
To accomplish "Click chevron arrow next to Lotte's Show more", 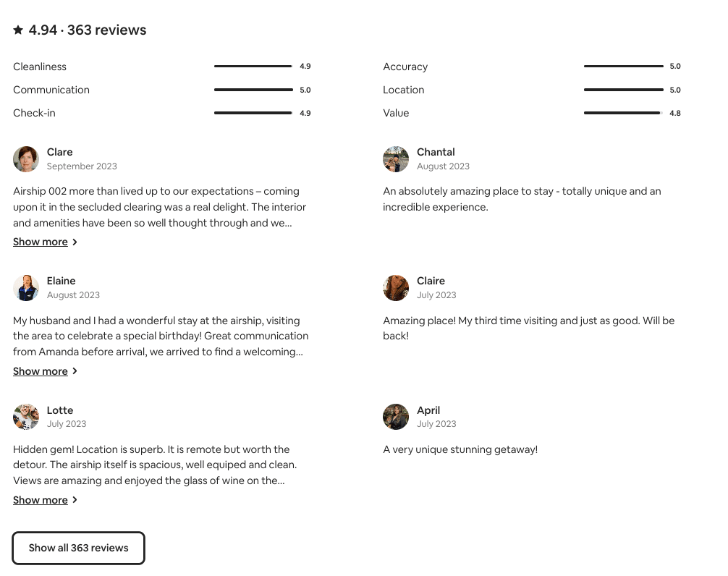I will [x=75, y=500].
